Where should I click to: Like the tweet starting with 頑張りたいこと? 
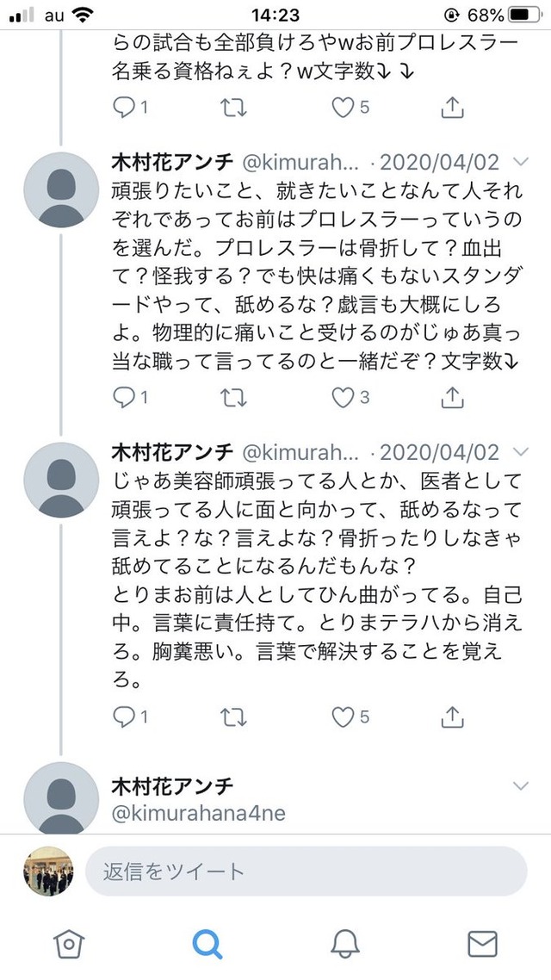point(344,397)
